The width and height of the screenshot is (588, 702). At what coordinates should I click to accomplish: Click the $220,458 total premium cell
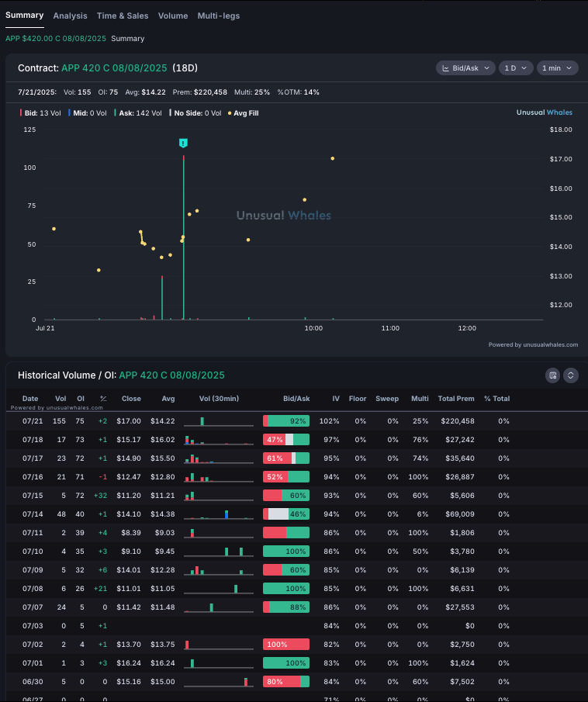coord(457,421)
